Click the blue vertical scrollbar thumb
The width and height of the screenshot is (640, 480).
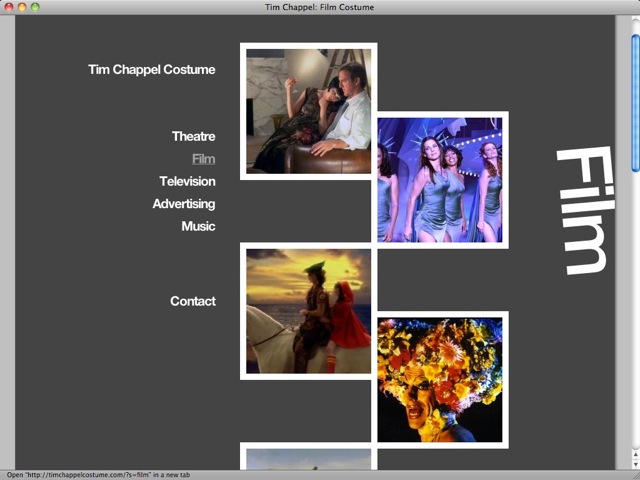tap(636, 103)
